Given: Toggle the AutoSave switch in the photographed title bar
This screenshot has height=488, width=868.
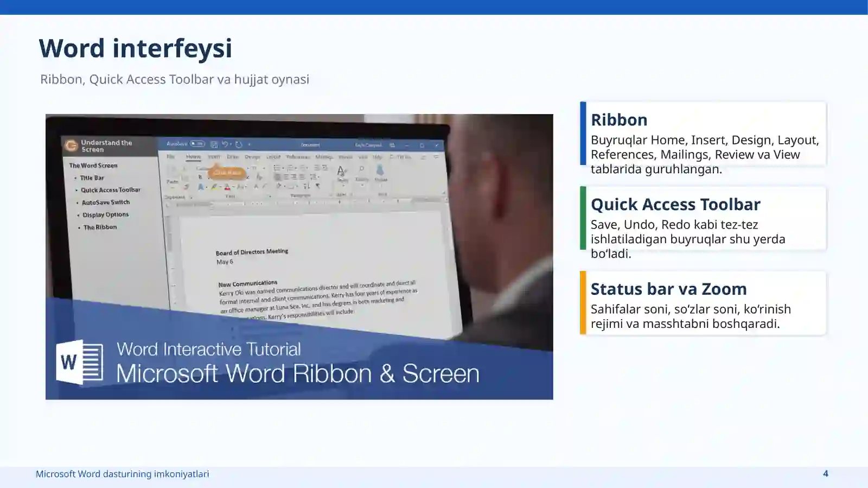Looking at the screenshot, I should [197, 144].
